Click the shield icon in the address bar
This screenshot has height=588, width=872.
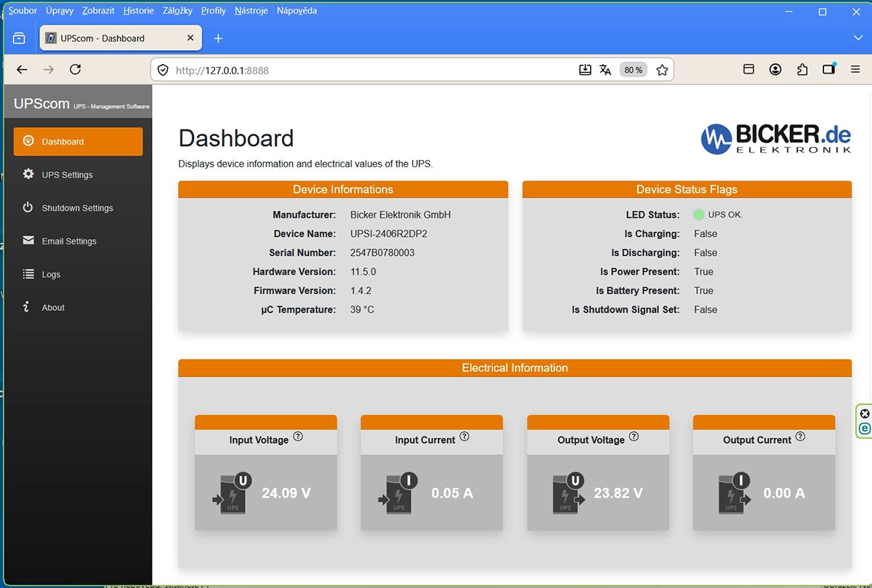coord(163,71)
